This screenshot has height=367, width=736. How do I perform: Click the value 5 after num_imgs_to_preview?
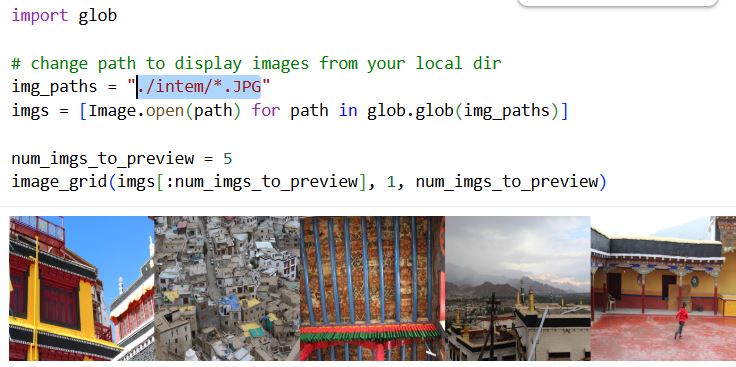[x=228, y=159]
